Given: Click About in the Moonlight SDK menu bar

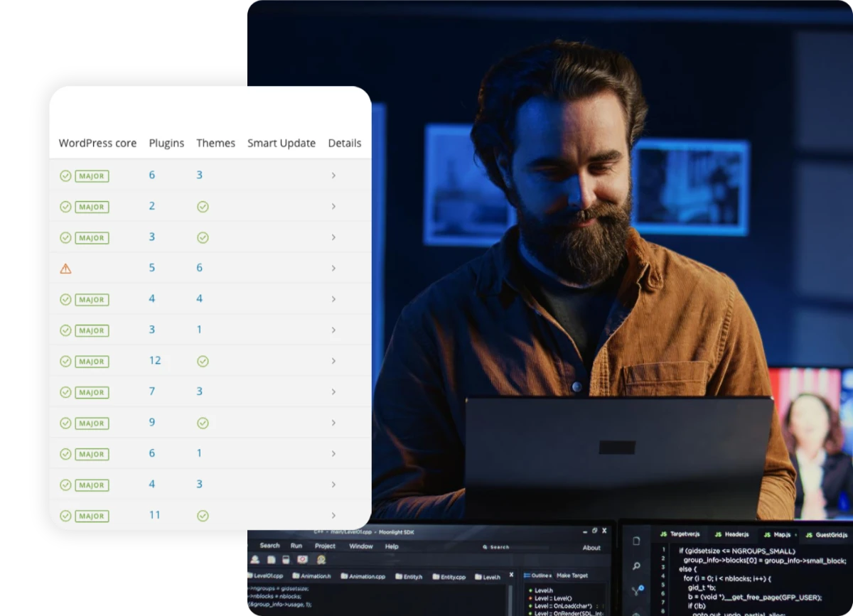Looking at the screenshot, I should pos(591,548).
